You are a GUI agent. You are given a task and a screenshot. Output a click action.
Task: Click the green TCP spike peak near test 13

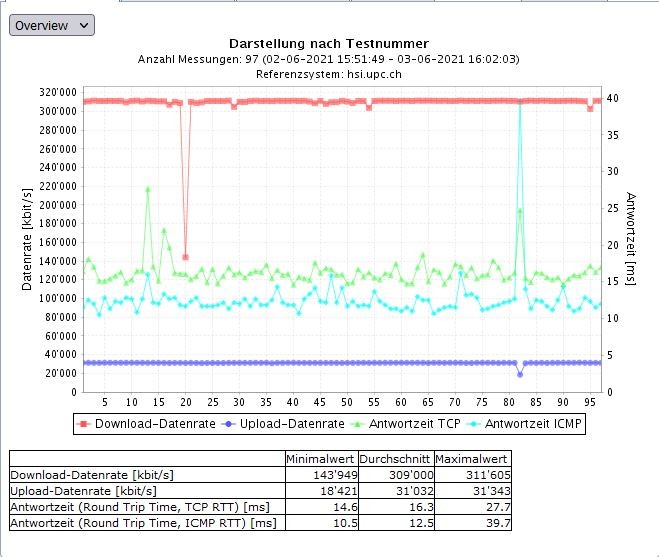(148, 188)
